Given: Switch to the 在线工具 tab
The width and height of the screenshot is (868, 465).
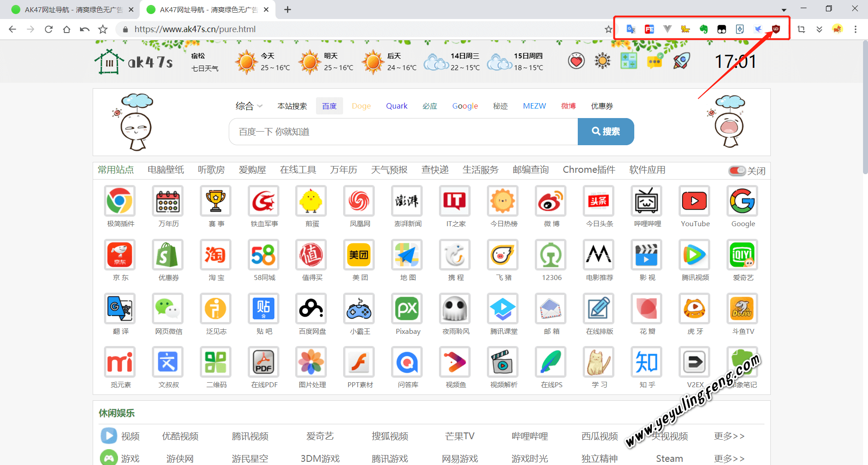Looking at the screenshot, I should pos(298,170).
